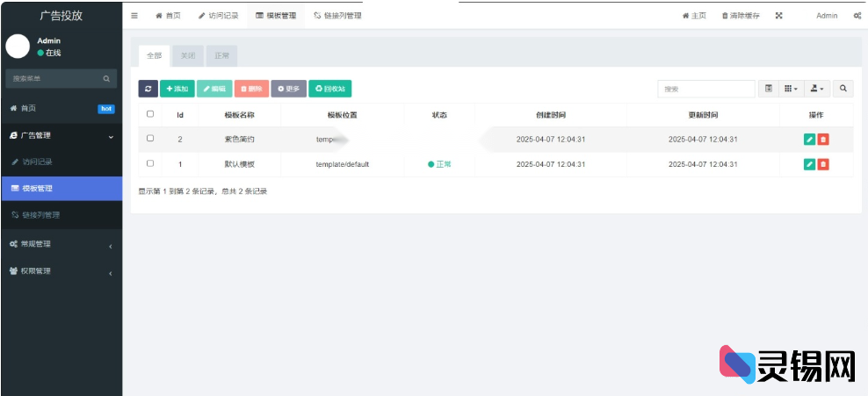Viewport: 868px width, 396px height.
Task: Click the 正常 status of 默认模板
Action: point(439,164)
